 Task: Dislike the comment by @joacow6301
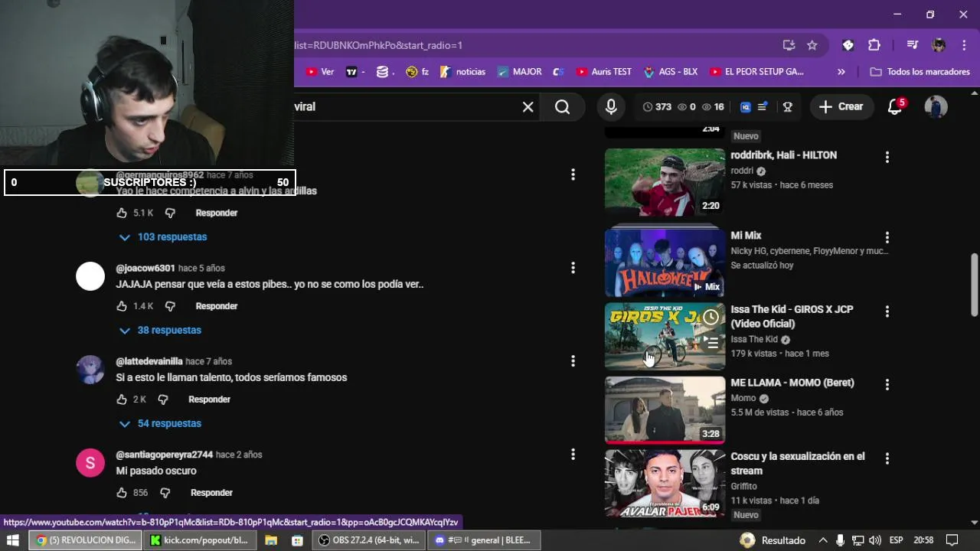point(170,306)
